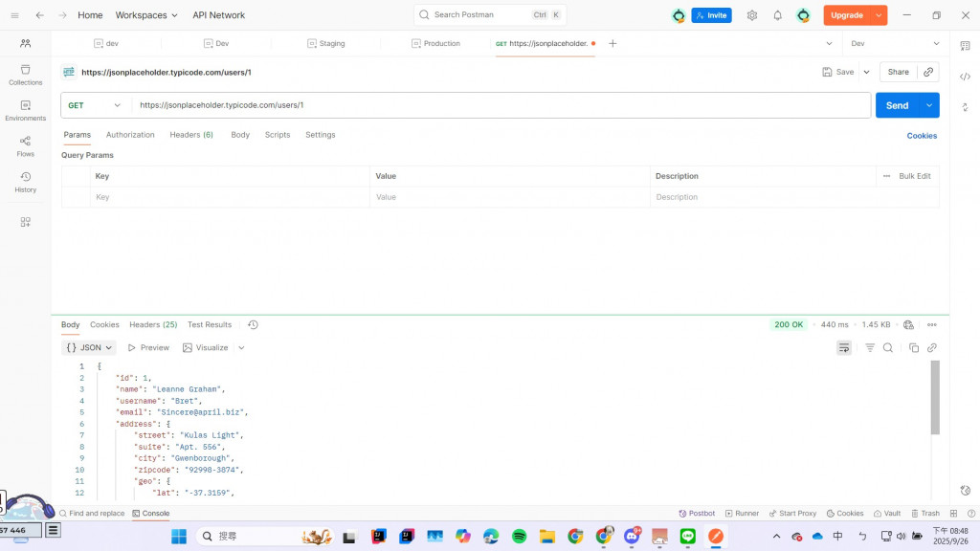Screen dimensions: 980x551
Task: Open the Collections sidebar panel
Action: pos(25,75)
